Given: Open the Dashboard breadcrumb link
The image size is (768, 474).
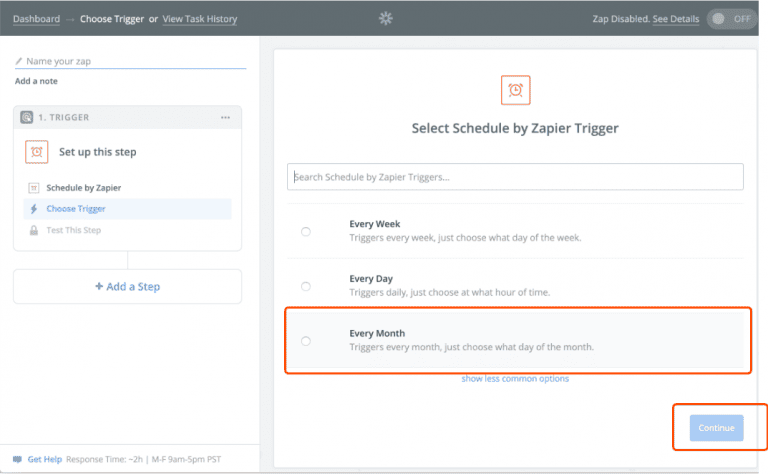Looking at the screenshot, I should click(x=36, y=19).
